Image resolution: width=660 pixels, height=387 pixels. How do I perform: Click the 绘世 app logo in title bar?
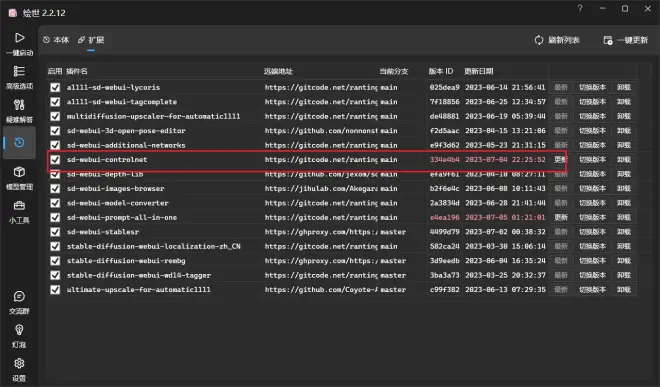(13, 13)
